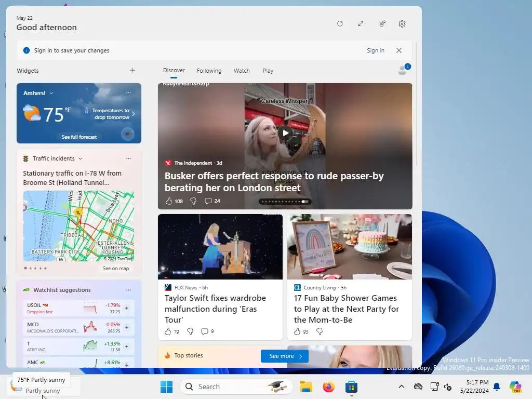532x399 pixels.
Task: Open the Baby Shower Games article
Action: tap(347, 309)
